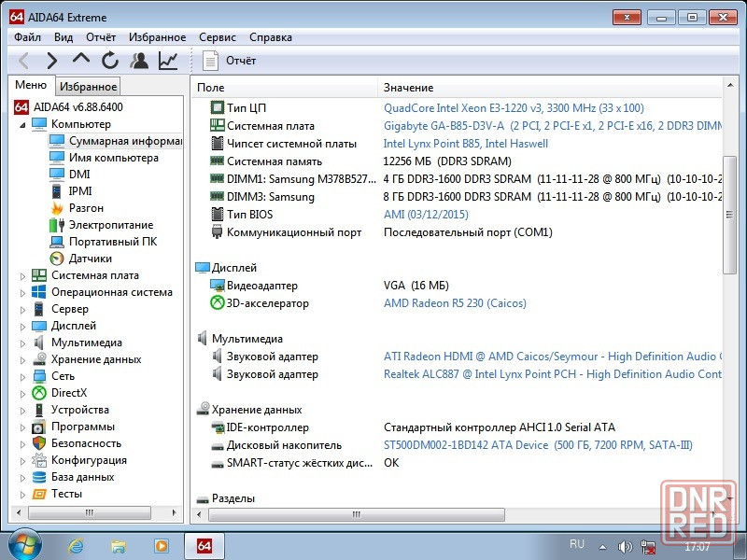
Task: Select the База данных database icon
Action: coord(39,477)
